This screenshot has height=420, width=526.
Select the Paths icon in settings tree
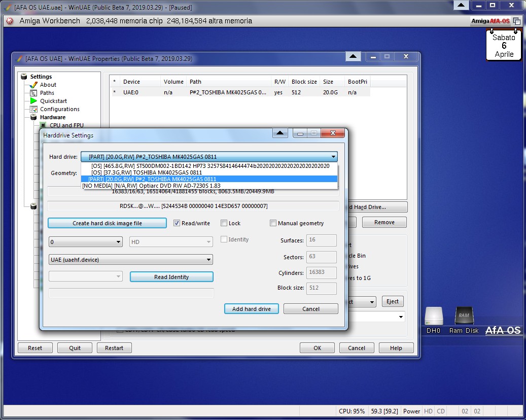(34, 93)
